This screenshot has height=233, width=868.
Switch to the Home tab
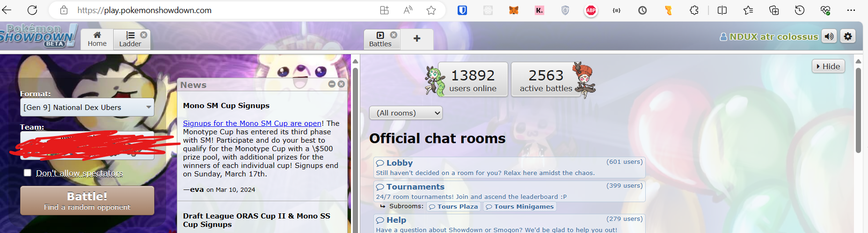[97, 39]
